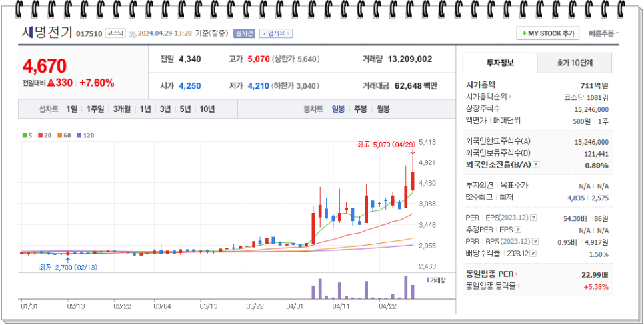Open help icon next to PER EPS(2023.12)
The image size is (644, 325).
533,218
